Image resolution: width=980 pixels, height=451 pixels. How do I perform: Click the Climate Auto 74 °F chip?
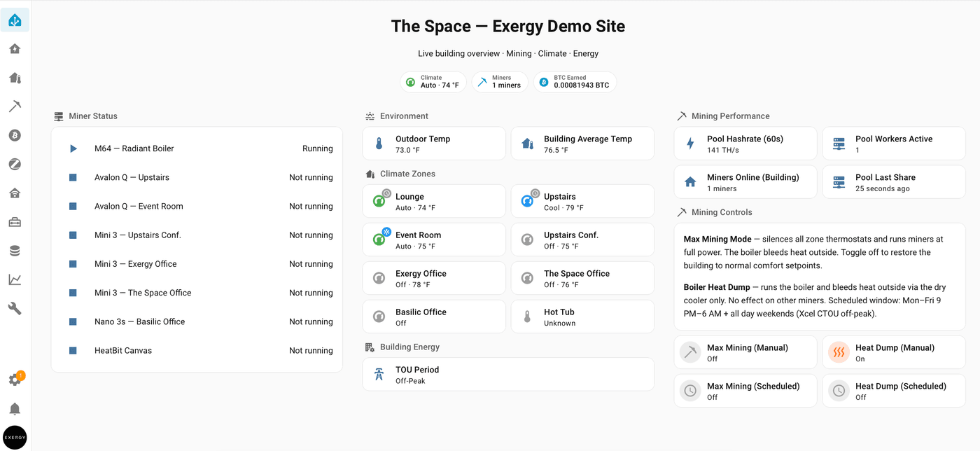coord(433,82)
